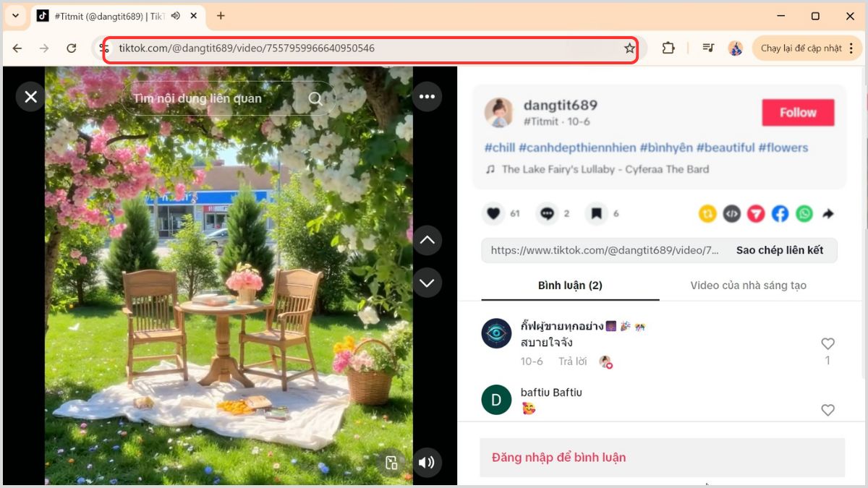Switch to the Video của nhà sáng tạo tab
The width and height of the screenshot is (868, 488).
(748, 285)
